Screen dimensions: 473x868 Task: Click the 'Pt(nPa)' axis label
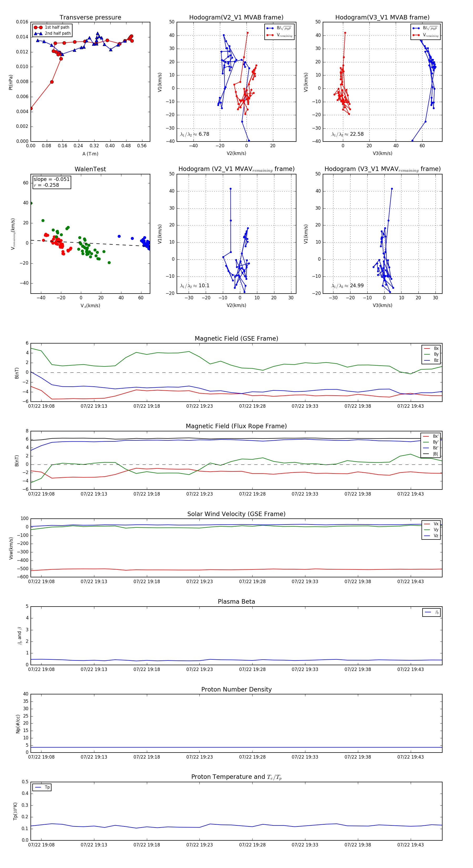[x=11, y=82]
